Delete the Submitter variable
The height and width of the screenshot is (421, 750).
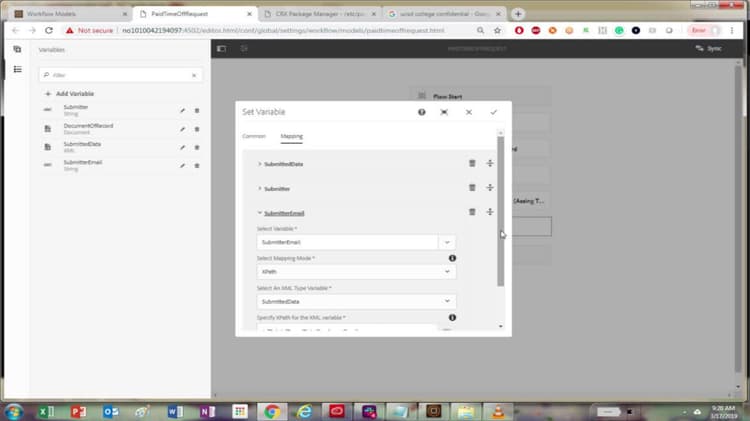(x=197, y=111)
